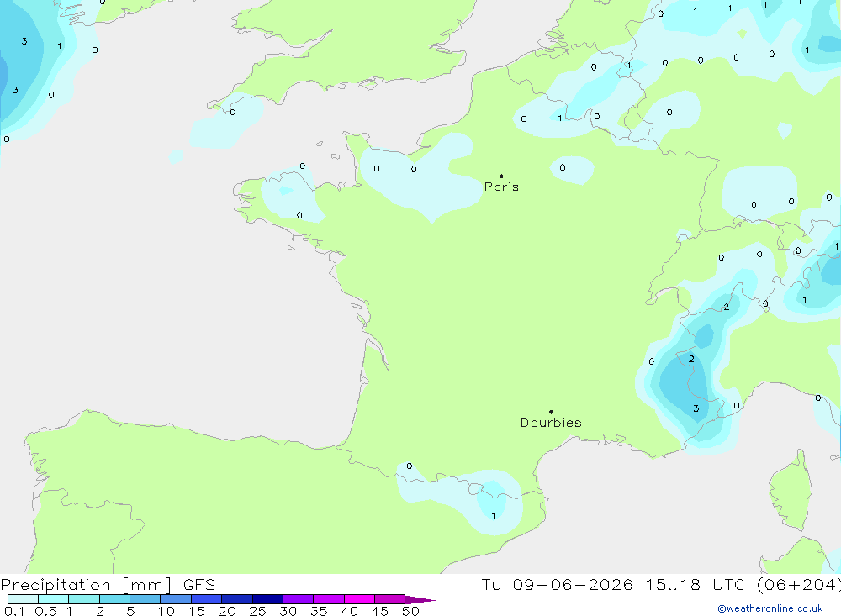Pick the 25–30 mm navy legend swatch
Image resolution: width=841 pixels, height=616 pixels.
[x=267, y=599]
